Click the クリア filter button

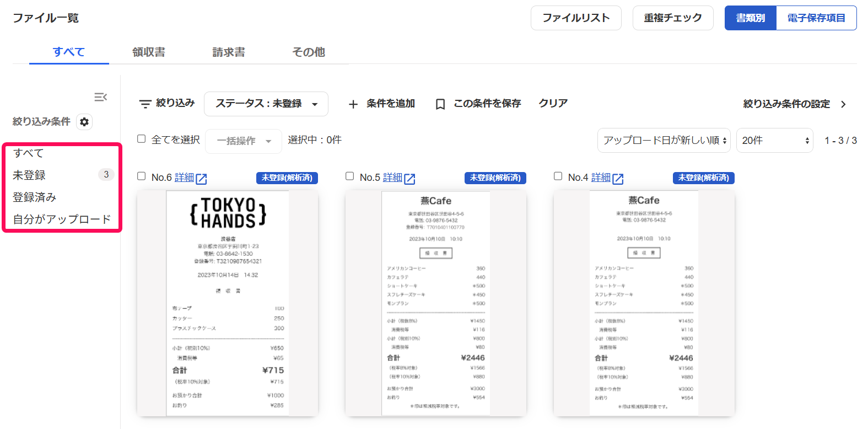click(x=553, y=104)
